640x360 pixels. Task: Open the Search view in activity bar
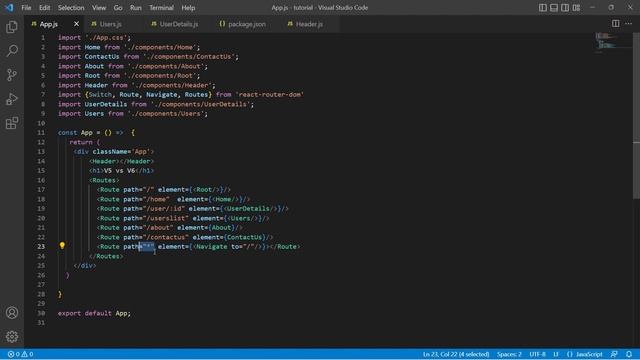(x=12, y=51)
